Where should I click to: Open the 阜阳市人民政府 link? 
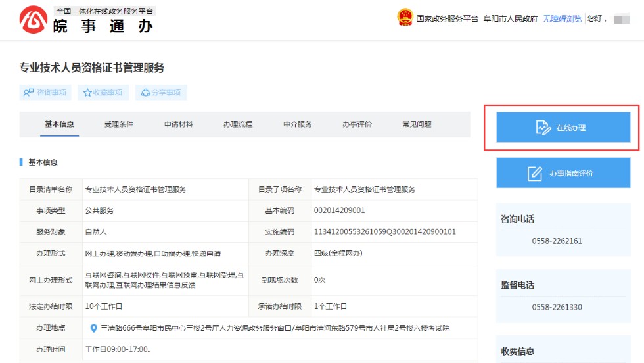[510, 18]
